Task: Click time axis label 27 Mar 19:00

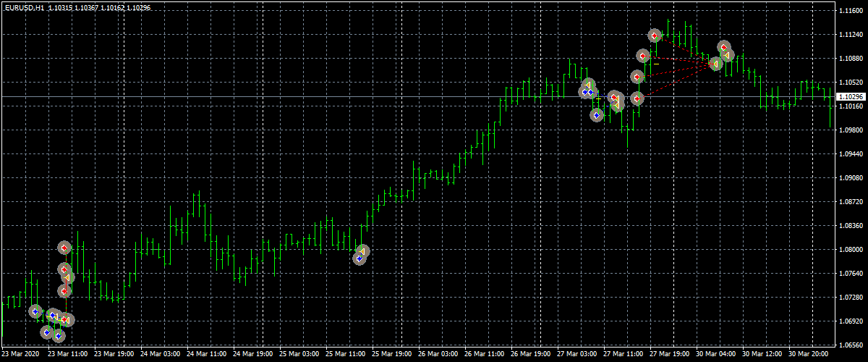Action: point(670,355)
